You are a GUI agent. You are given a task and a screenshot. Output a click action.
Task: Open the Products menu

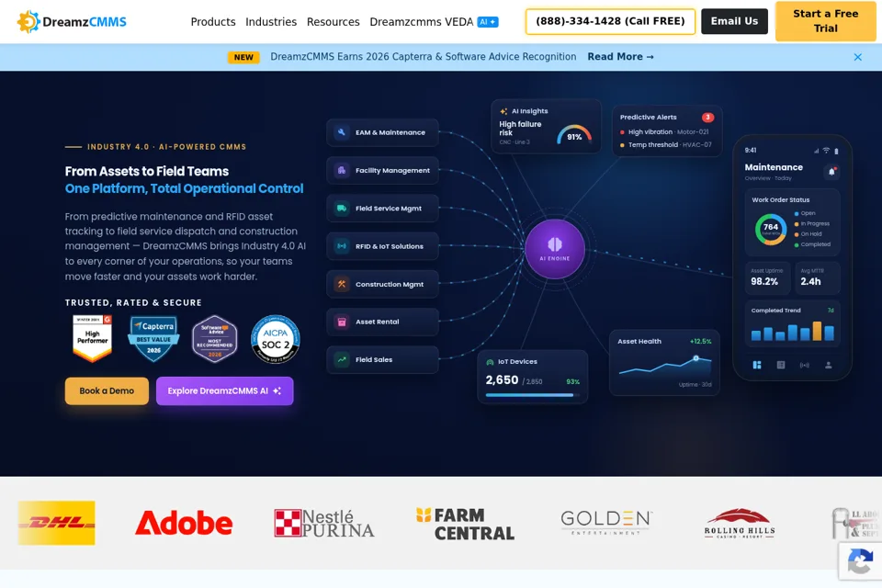point(212,22)
